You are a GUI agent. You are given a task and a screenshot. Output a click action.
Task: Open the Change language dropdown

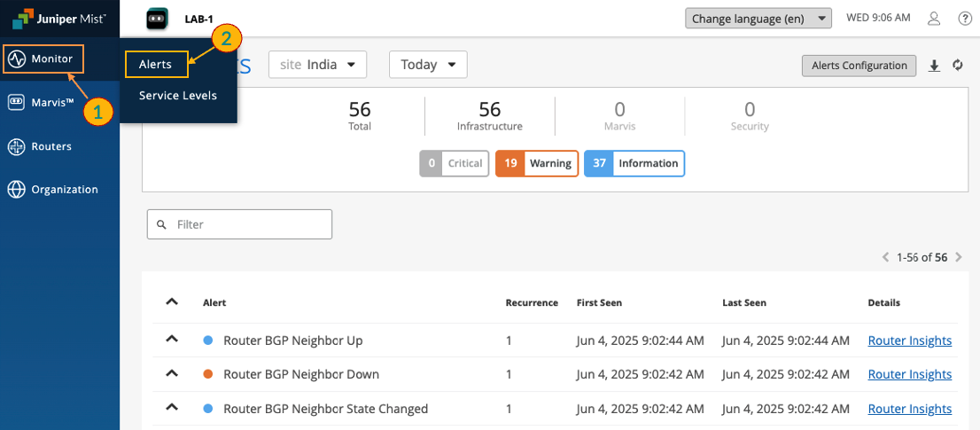tap(758, 19)
